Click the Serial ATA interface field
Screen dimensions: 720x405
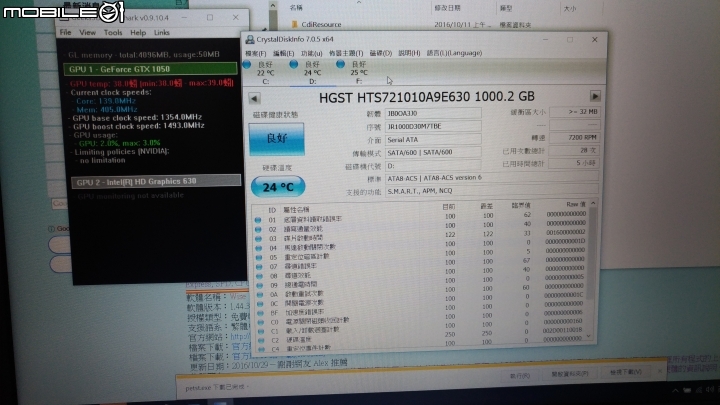click(x=433, y=140)
